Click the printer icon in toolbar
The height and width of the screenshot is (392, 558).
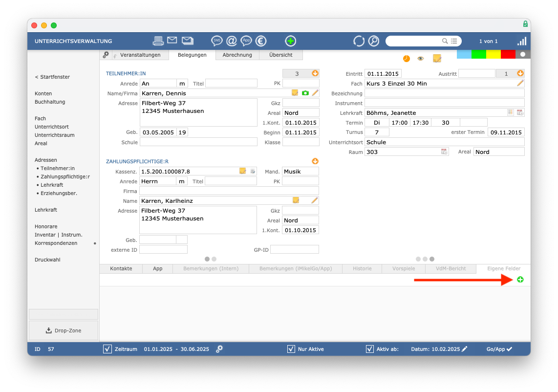click(x=158, y=41)
